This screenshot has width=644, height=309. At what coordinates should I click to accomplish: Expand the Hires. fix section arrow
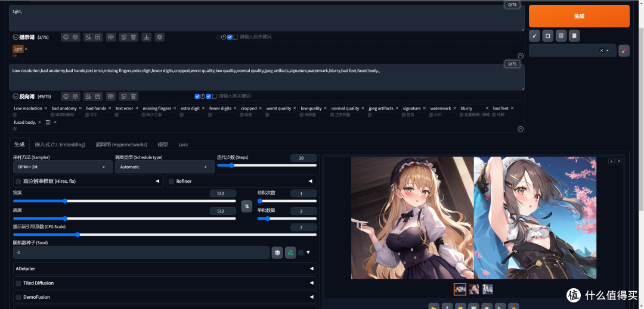point(157,181)
